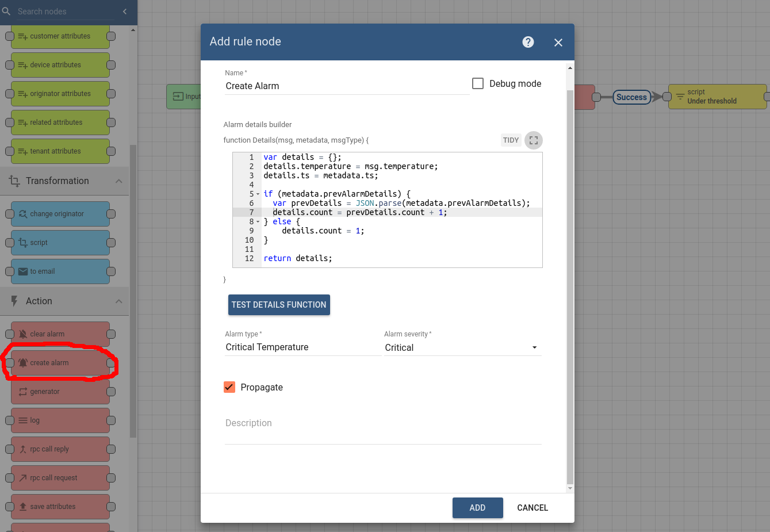Toggle fullscreen for the code editor

533,140
